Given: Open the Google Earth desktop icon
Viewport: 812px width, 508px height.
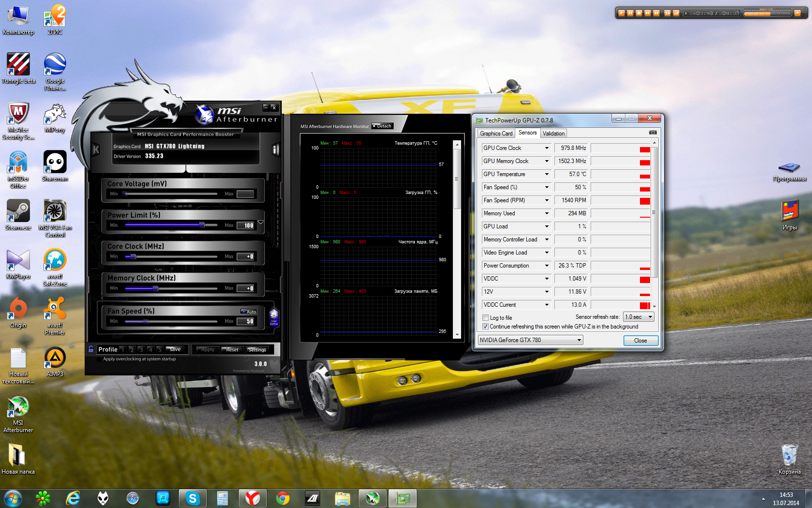Looking at the screenshot, I should (55, 72).
